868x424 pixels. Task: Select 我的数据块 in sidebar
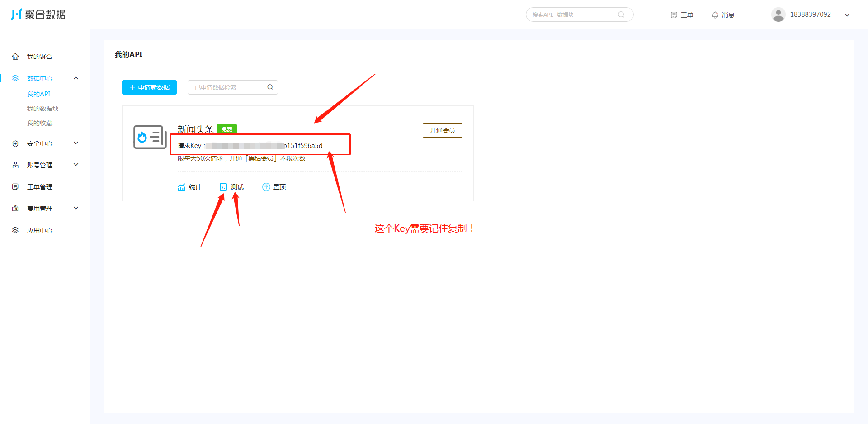tap(43, 109)
